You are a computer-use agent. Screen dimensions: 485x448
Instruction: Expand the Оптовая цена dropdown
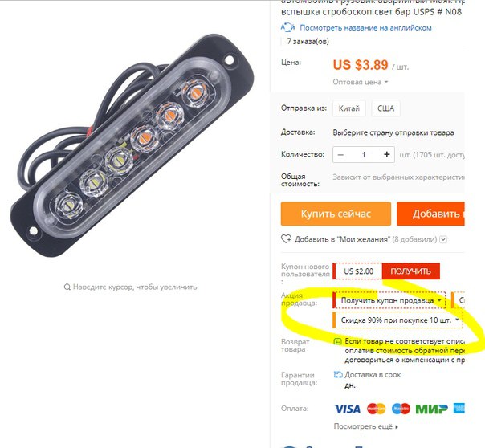[361, 82]
